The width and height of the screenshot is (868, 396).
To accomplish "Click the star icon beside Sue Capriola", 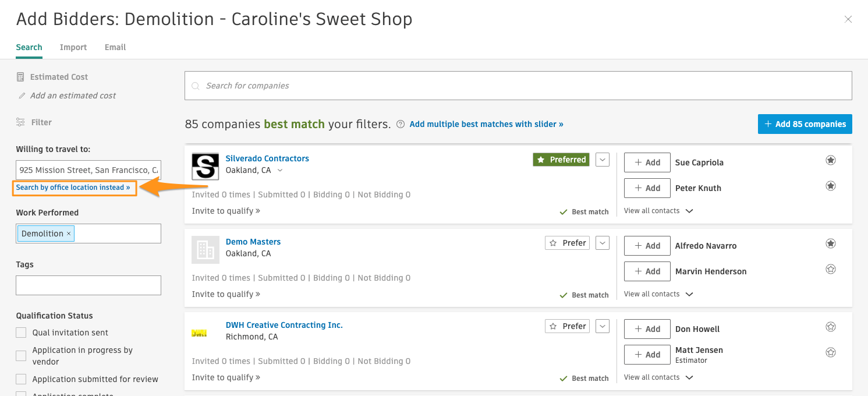I will (x=831, y=160).
